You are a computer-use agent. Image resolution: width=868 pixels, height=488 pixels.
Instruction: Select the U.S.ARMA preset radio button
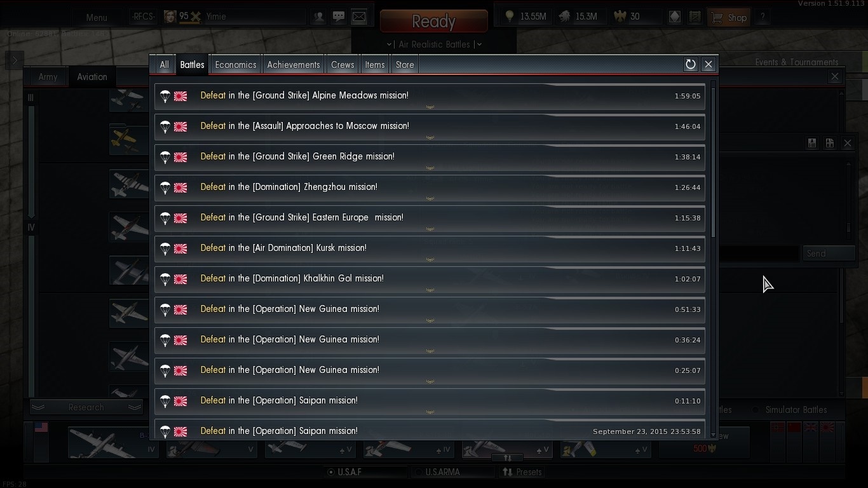tap(419, 472)
